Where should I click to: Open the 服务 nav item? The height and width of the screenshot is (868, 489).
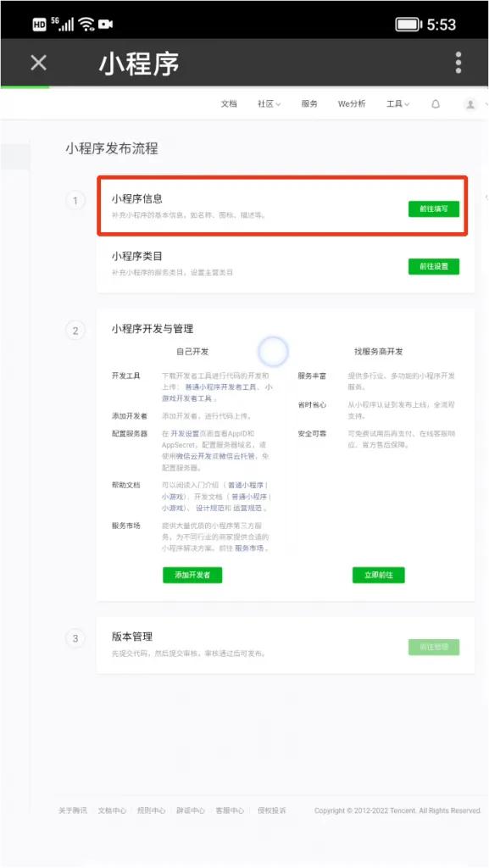[x=309, y=103]
